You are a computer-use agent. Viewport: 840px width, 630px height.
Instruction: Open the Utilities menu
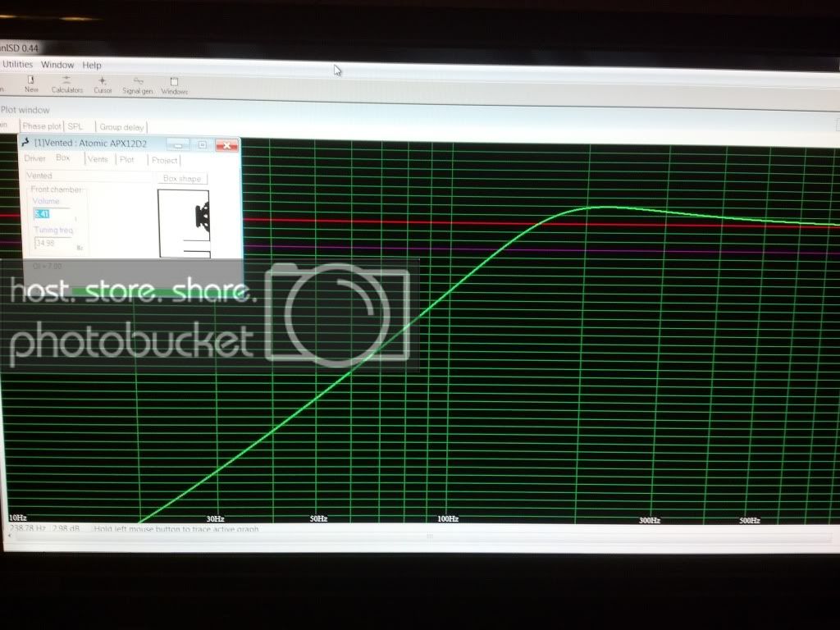pyautogui.click(x=17, y=64)
